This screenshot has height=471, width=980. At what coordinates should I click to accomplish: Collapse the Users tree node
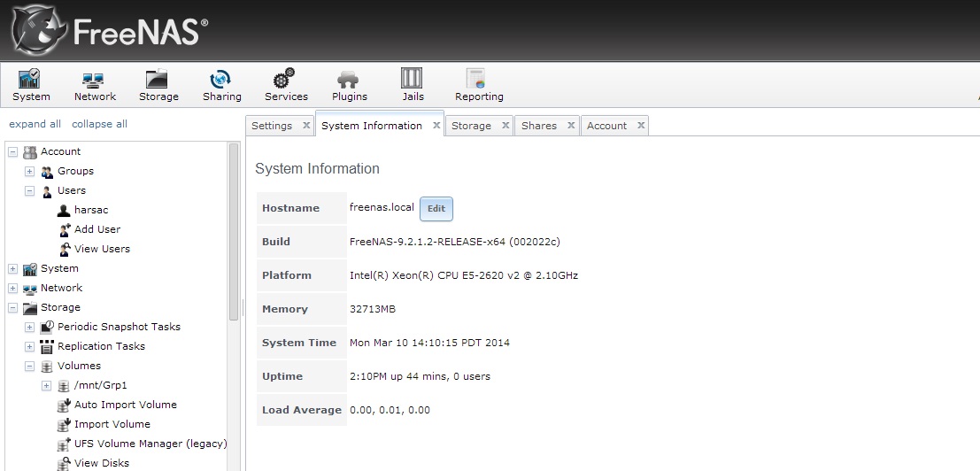pyautogui.click(x=29, y=190)
